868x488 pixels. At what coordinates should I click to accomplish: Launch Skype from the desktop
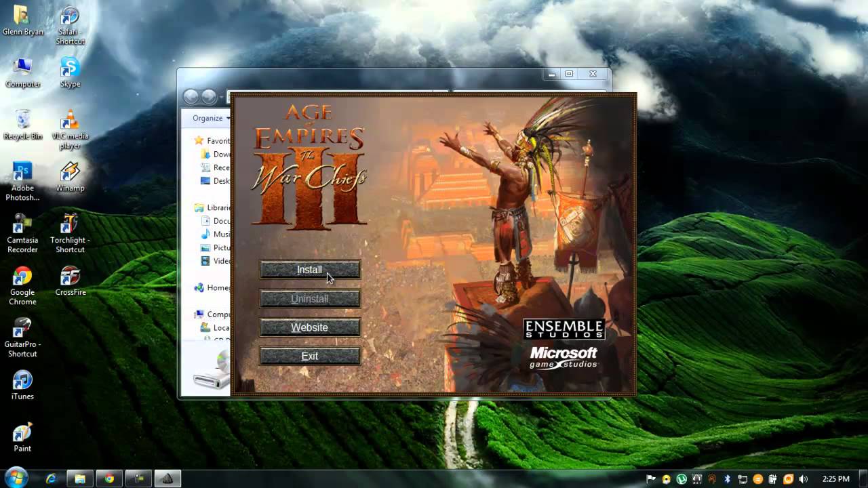pos(70,73)
